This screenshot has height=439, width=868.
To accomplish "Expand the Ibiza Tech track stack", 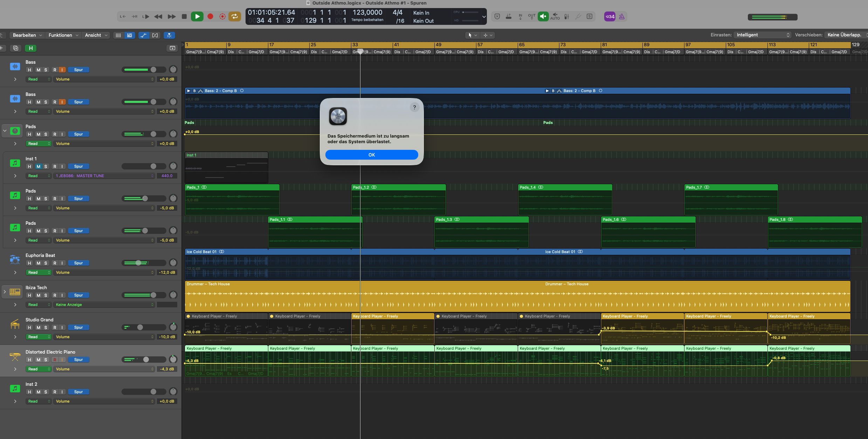I will click(x=5, y=292).
